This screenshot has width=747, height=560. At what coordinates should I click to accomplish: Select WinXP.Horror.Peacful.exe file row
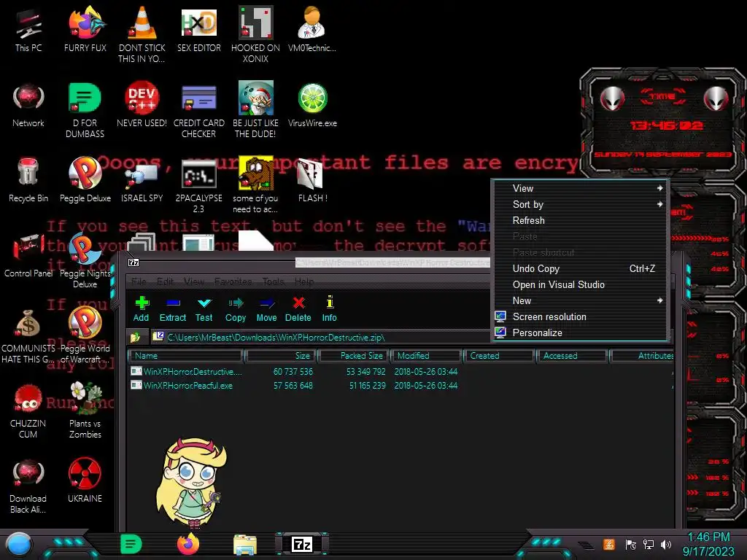400,386
